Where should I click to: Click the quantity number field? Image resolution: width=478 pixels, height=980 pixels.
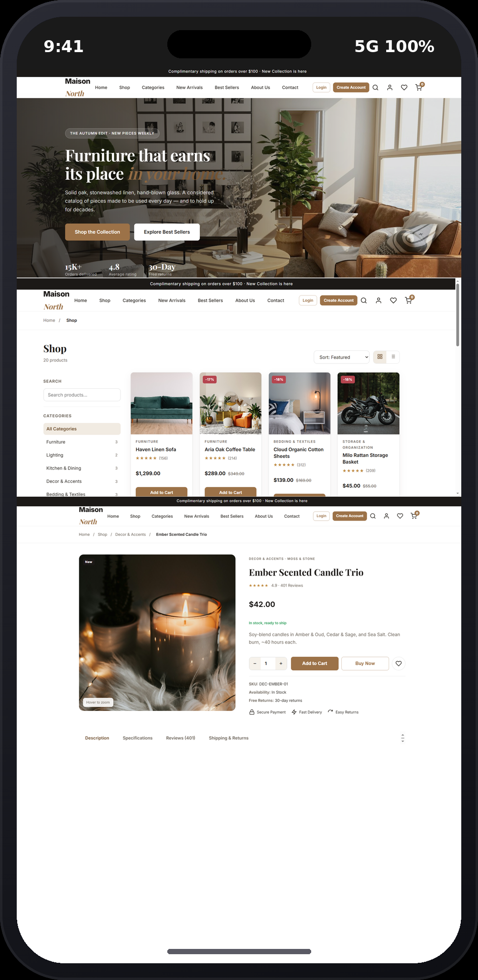(268, 664)
